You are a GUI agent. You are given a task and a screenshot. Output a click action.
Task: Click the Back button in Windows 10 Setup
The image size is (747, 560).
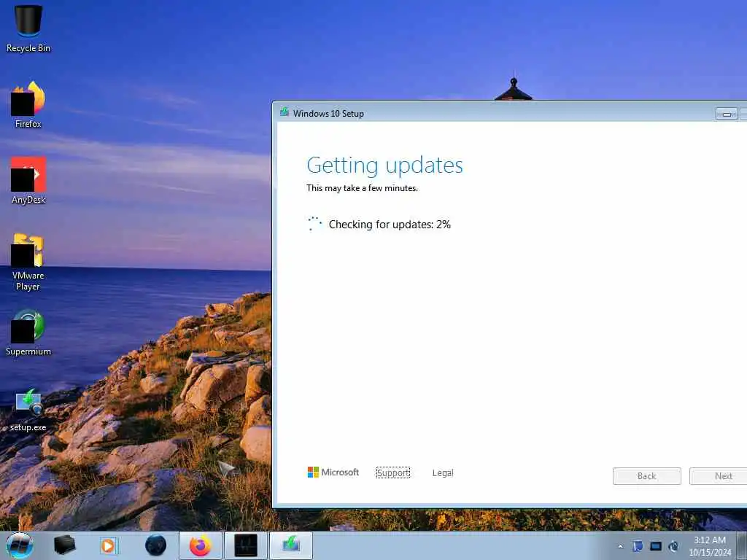pyautogui.click(x=647, y=476)
